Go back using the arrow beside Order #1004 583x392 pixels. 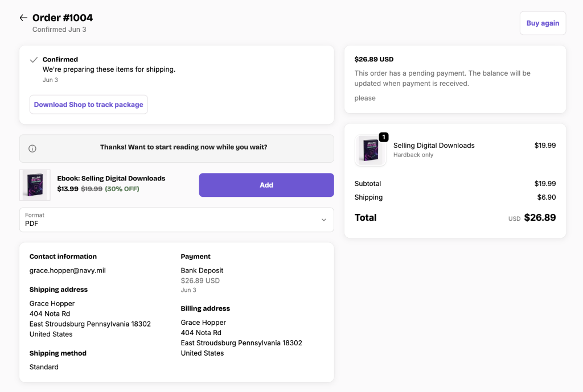[23, 18]
